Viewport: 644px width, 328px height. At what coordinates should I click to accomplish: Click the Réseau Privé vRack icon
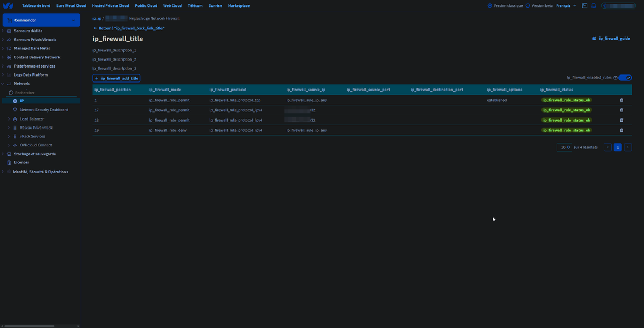(15, 128)
